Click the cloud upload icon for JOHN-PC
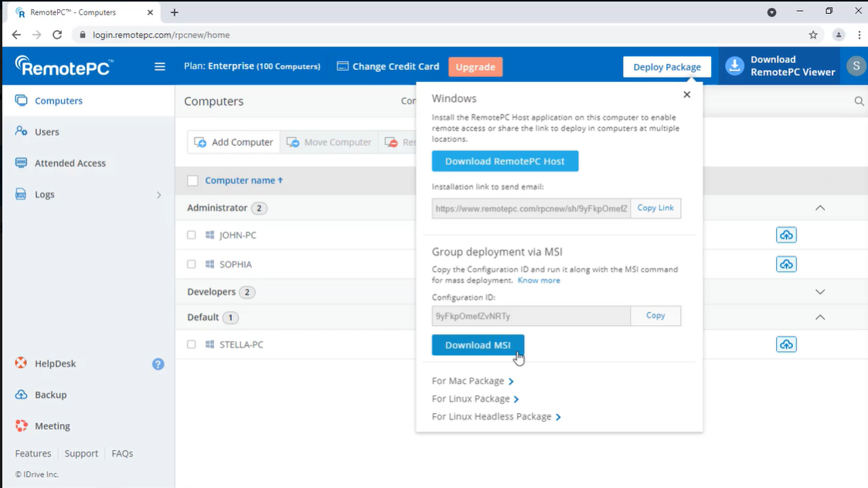868x488 pixels. coord(786,235)
